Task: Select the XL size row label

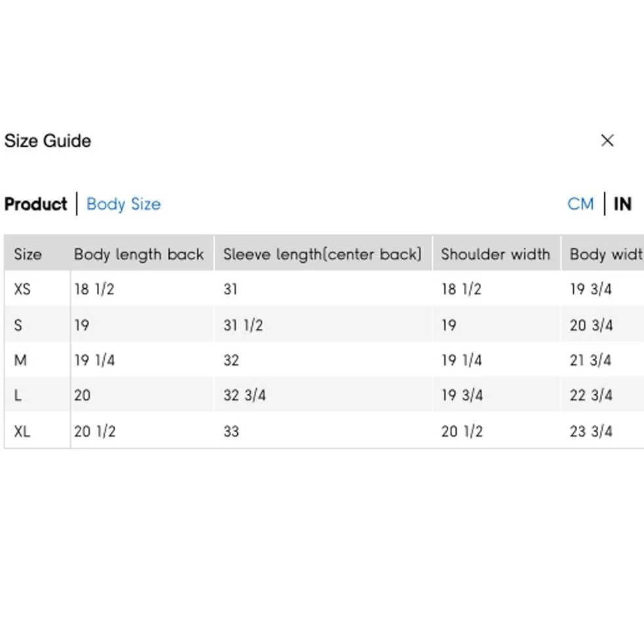Action: click(22, 431)
